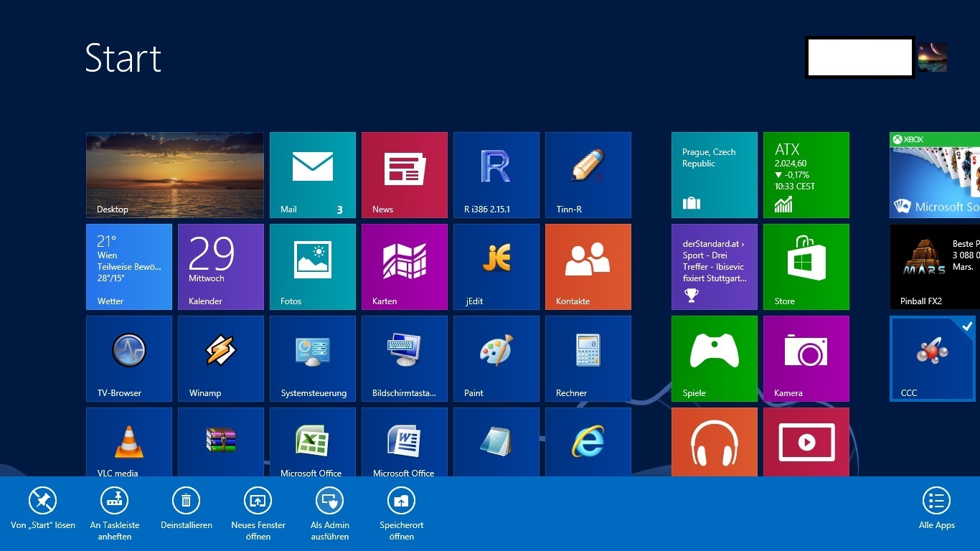Open the Music headphones tile
Screen dimensions: 980x551
coord(715,442)
